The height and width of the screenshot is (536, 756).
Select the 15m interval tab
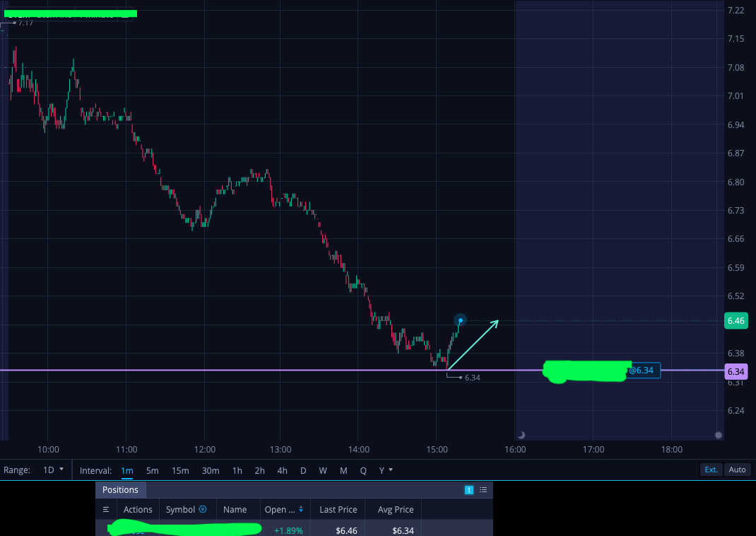click(x=180, y=470)
